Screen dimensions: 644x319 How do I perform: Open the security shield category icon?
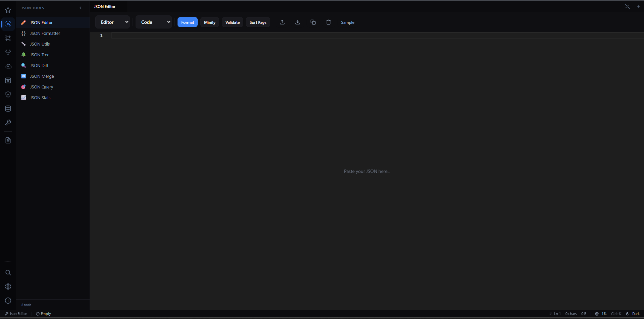(8, 94)
